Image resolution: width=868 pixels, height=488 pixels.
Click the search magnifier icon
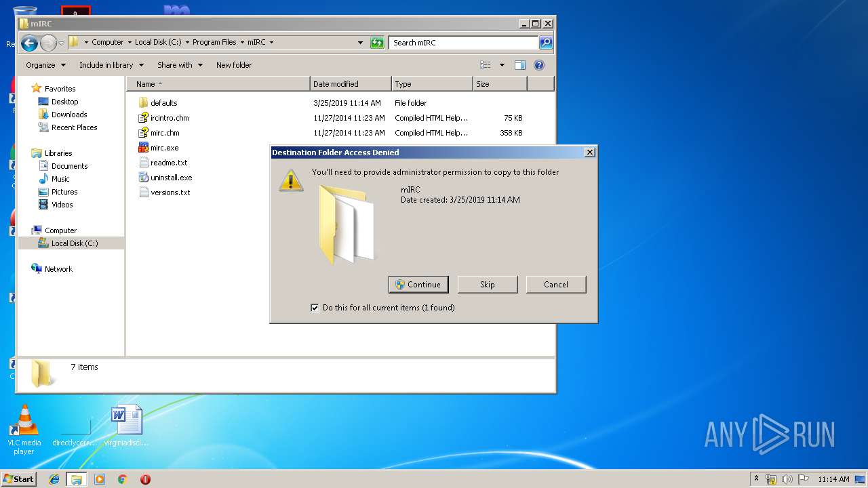[546, 43]
